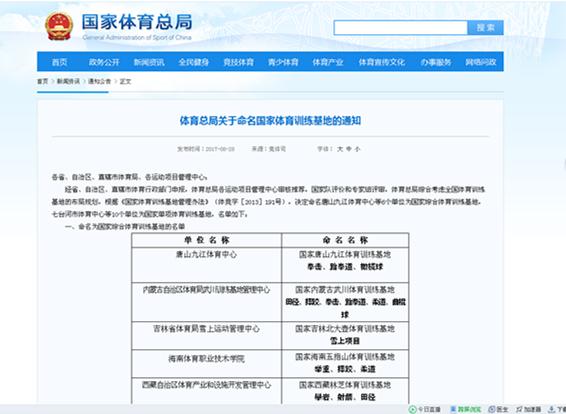
Task: Click 国家吉林北大壶体育训练基地 in the table
Action: click(345, 329)
